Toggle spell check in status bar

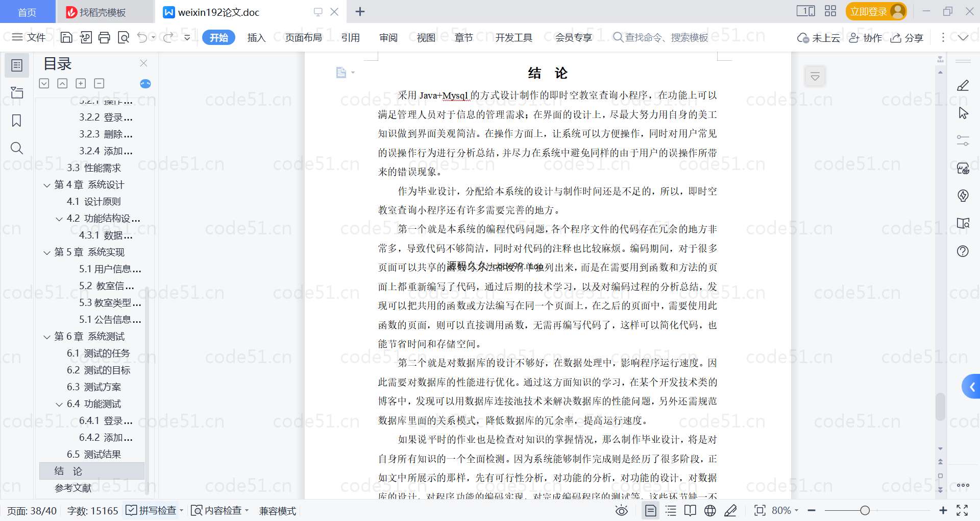click(x=151, y=510)
